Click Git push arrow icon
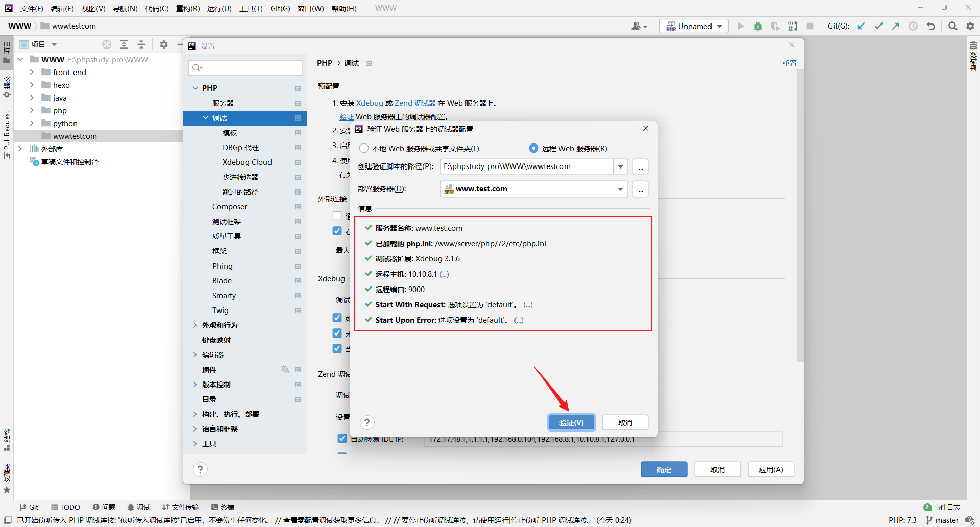The image size is (980, 527). 896,26
